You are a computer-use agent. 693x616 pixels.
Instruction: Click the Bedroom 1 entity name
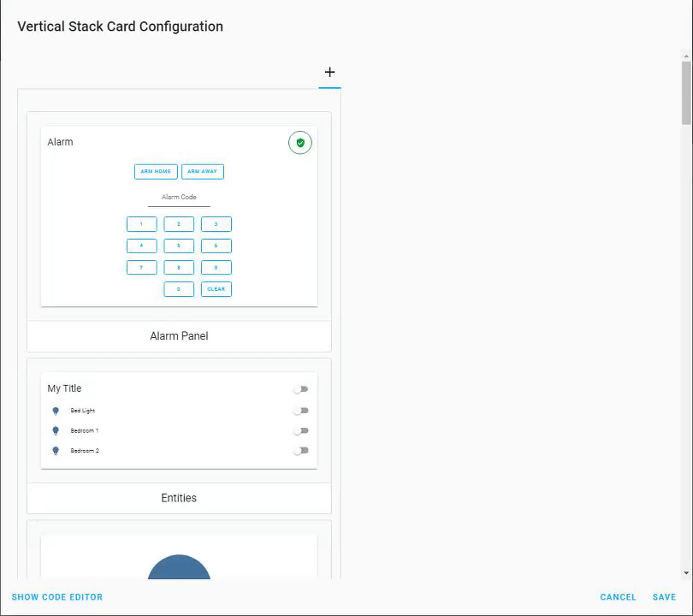point(85,430)
